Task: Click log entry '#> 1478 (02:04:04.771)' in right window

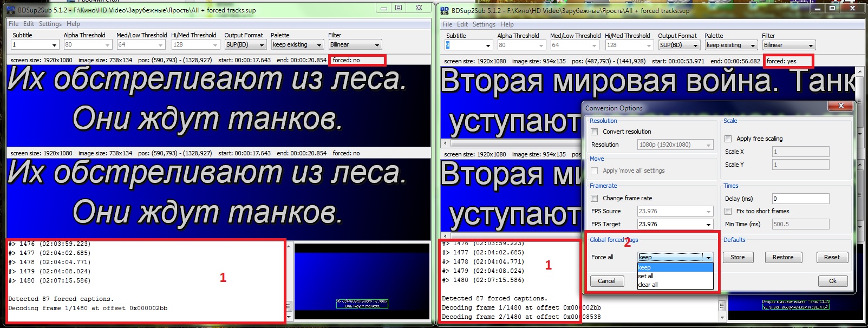Action: coord(484,261)
